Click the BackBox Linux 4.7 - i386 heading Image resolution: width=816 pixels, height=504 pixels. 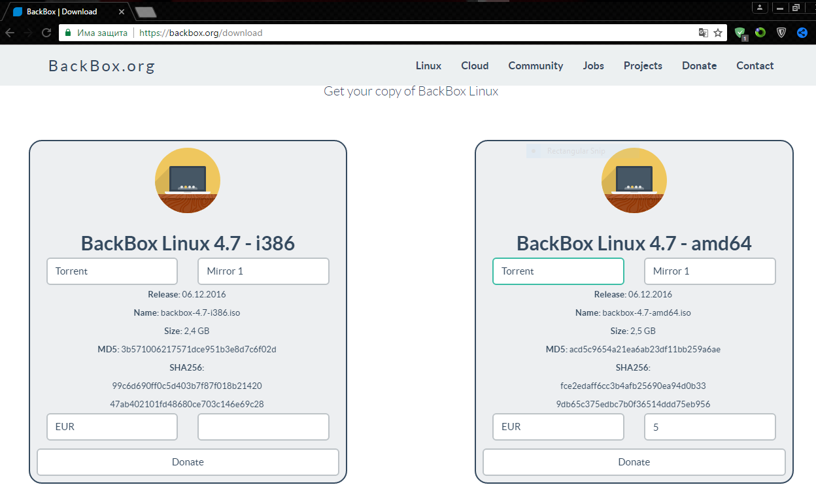188,243
